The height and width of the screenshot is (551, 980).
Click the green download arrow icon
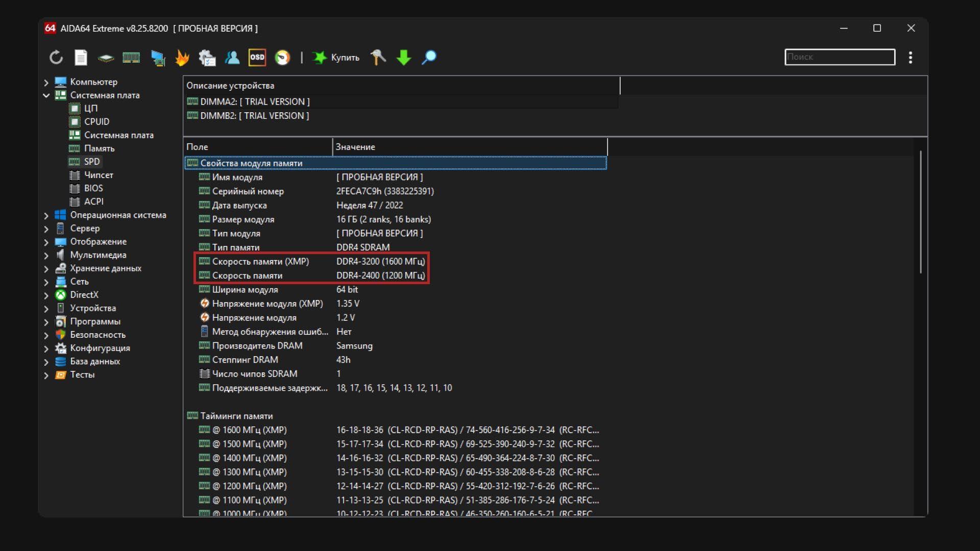coord(403,57)
